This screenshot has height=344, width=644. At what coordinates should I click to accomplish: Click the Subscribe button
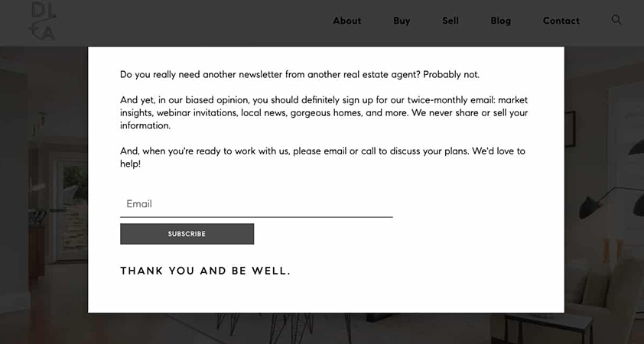(x=187, y=234)
